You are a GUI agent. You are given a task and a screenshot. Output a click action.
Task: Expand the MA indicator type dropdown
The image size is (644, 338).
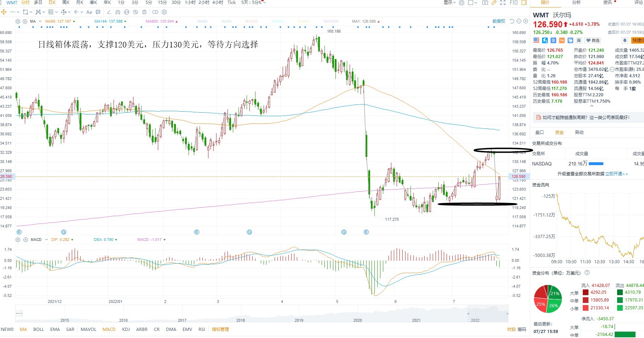coord(40,21)
